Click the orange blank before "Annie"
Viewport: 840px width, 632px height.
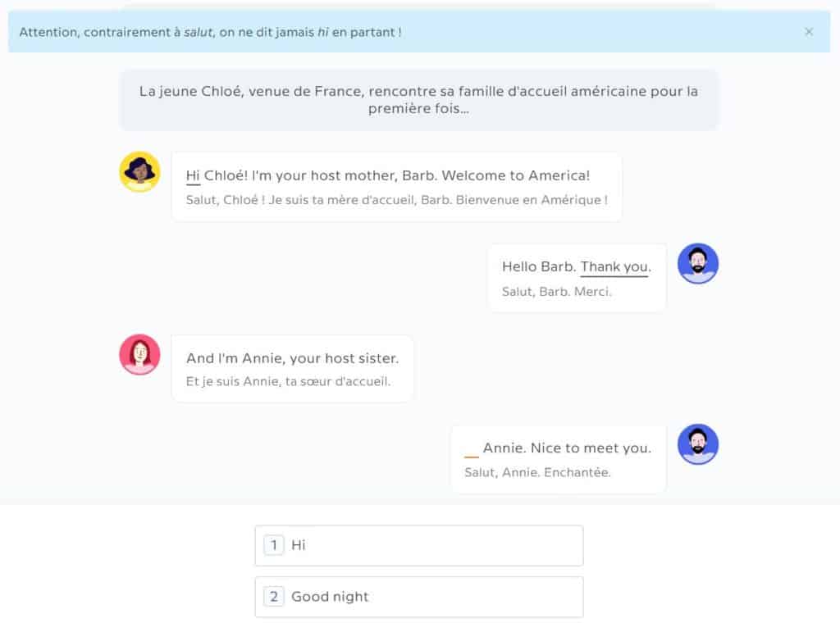(471, 449)
